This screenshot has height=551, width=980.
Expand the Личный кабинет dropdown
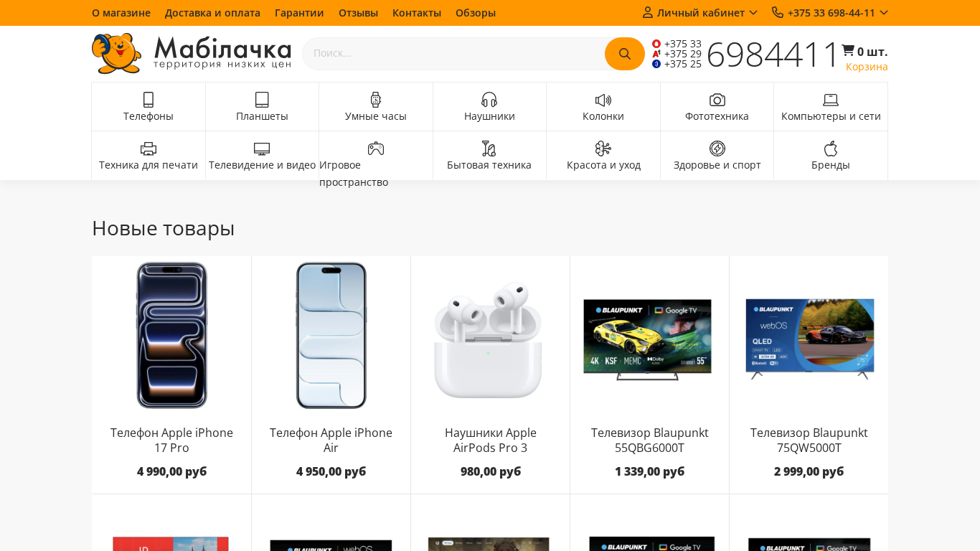point(700,12)
